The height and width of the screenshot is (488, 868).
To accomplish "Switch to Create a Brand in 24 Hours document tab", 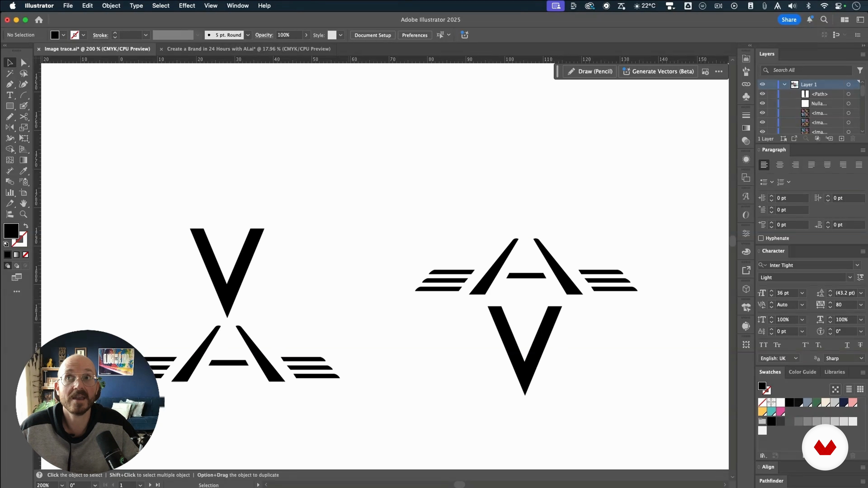I will point(249,49).
